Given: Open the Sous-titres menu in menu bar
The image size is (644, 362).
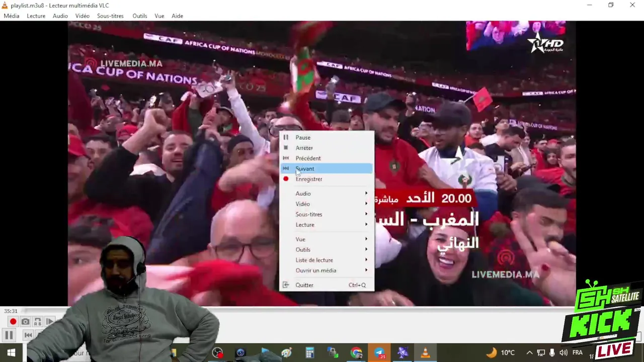Looking at the screenshot, I should tap(110, 16).
